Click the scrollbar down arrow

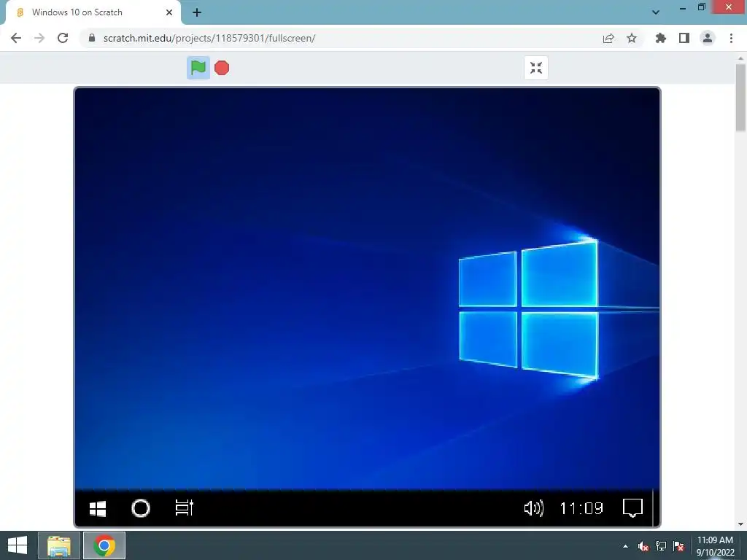click(x=740, y=524)
